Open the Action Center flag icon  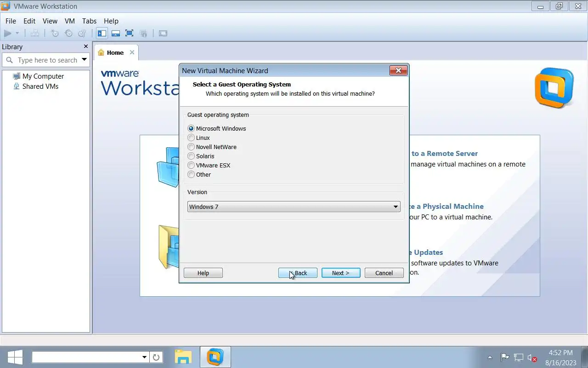(x=504, y=357)
